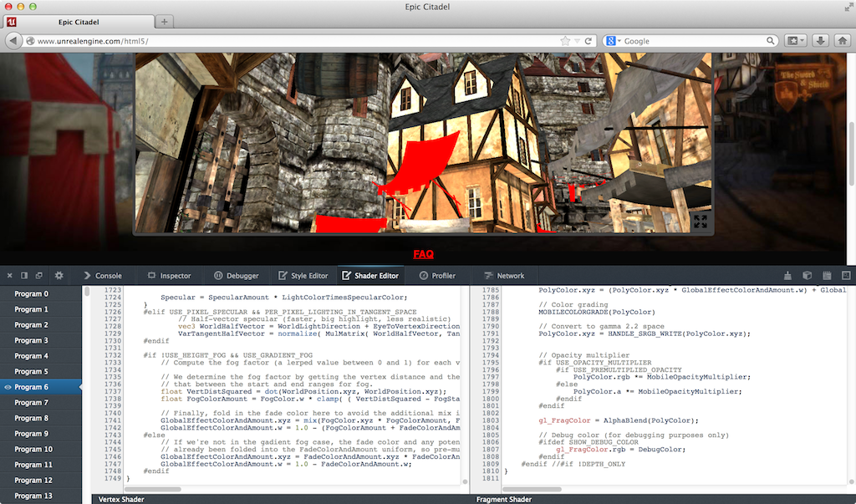The image size is (856, 504).
Task: Select Program 5 in shader list
Action: point(41,371)
